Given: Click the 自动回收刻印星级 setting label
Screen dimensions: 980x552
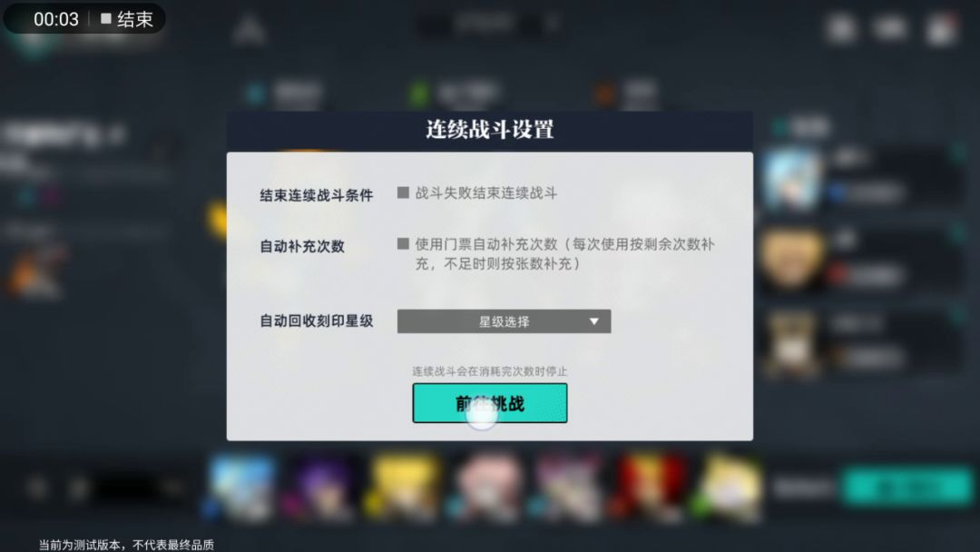Looking at the screenshot, I should pos(317,321).
